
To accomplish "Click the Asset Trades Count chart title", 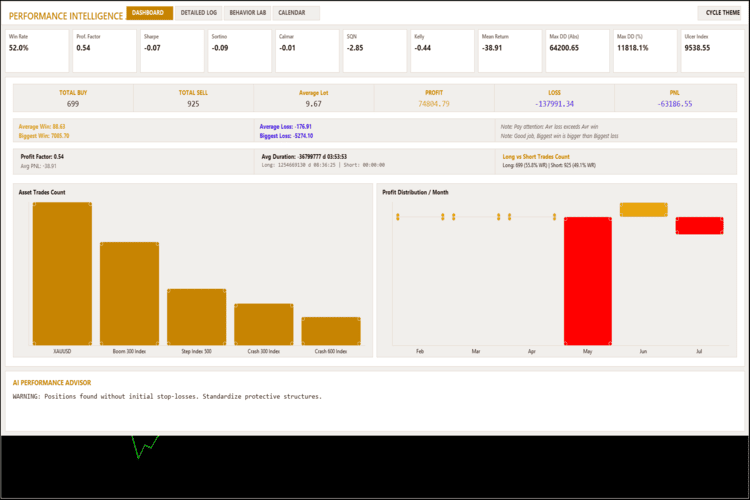I will [x=42, y=192].
